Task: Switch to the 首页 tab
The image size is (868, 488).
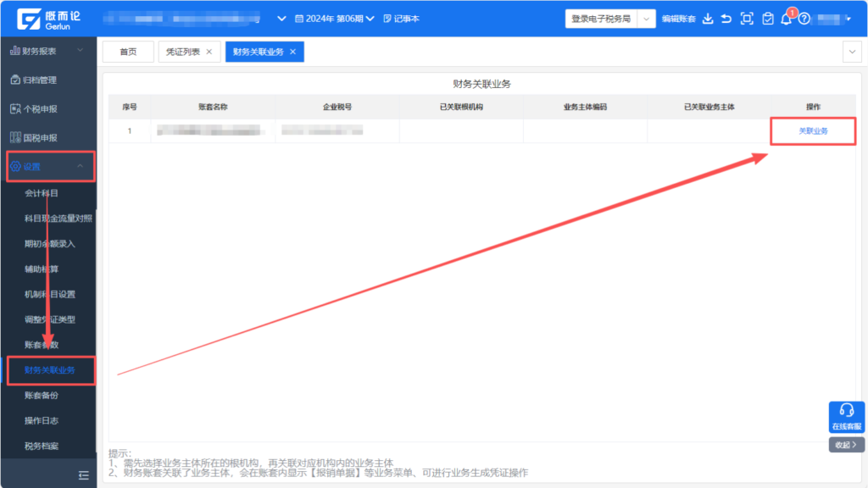Action: pyautogui.click(x=128, y=52)
